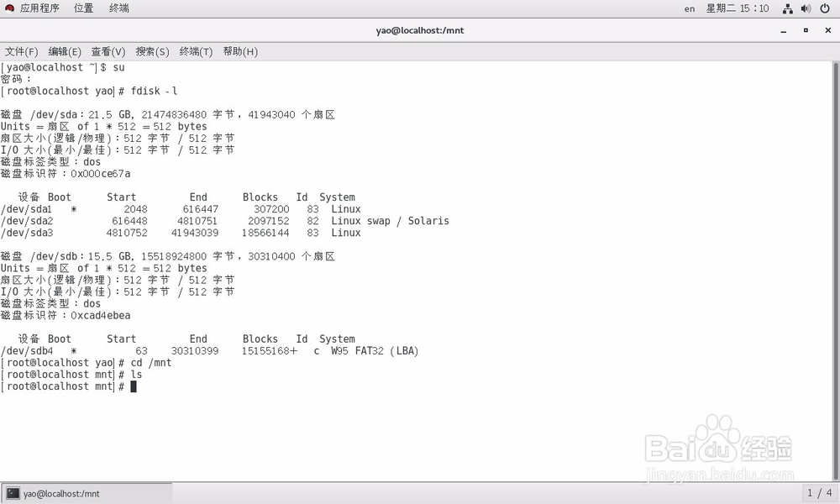
Task: Click the text Linux swap / Solaris
Action: pos(390,221)
